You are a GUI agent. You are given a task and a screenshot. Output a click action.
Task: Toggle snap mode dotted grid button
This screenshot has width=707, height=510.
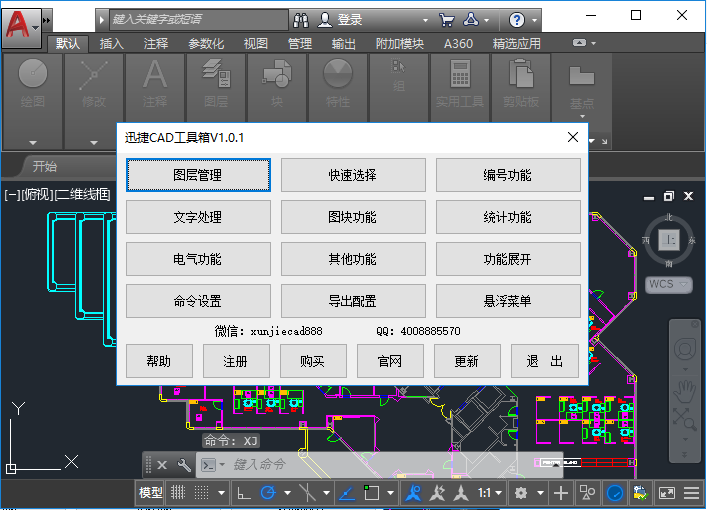(201, 493)
